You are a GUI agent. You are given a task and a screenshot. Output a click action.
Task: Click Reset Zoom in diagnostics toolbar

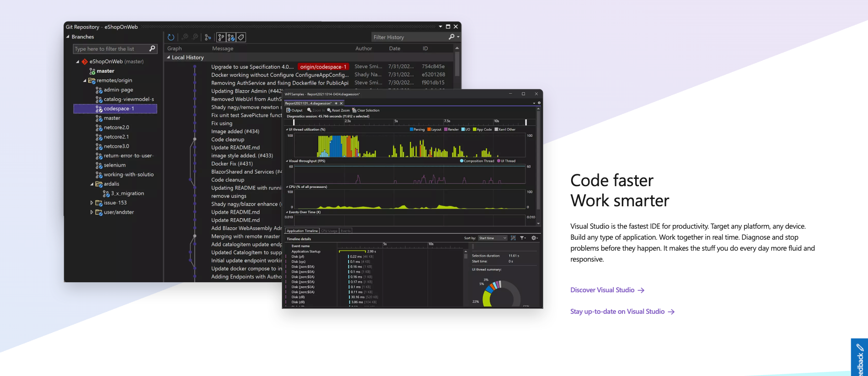pos(338,110)
